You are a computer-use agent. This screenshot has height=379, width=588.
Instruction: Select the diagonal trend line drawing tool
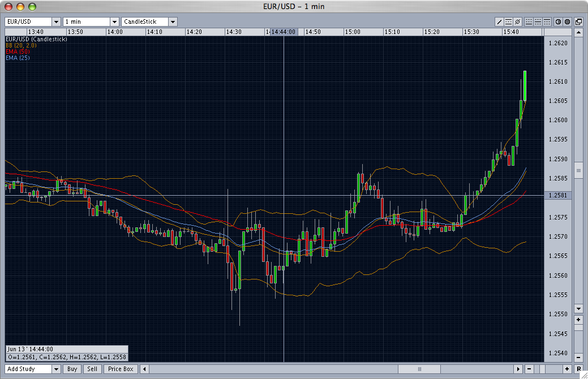pyautogui.click(x=500, y=22)
